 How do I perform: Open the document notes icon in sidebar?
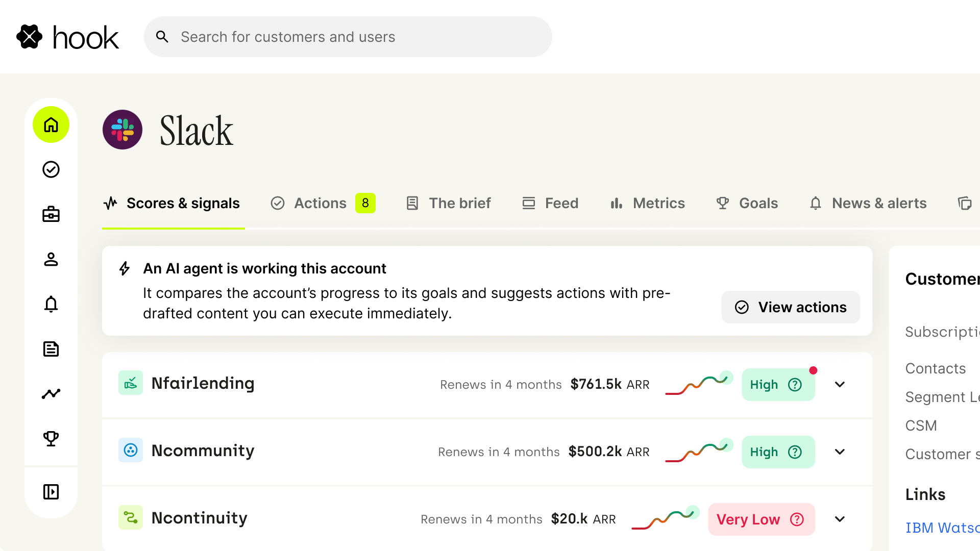click(x=51, y=349)
